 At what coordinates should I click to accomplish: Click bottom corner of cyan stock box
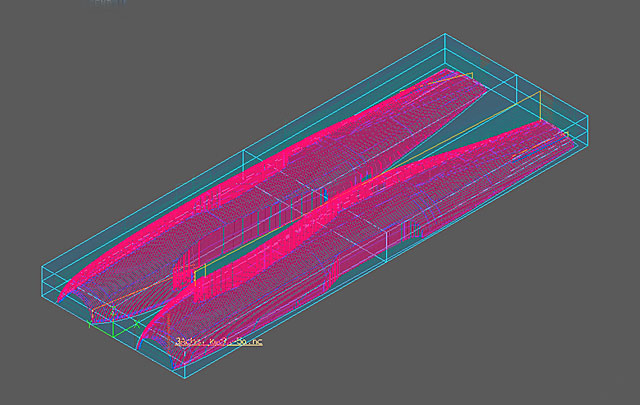(x=188, y=380)
